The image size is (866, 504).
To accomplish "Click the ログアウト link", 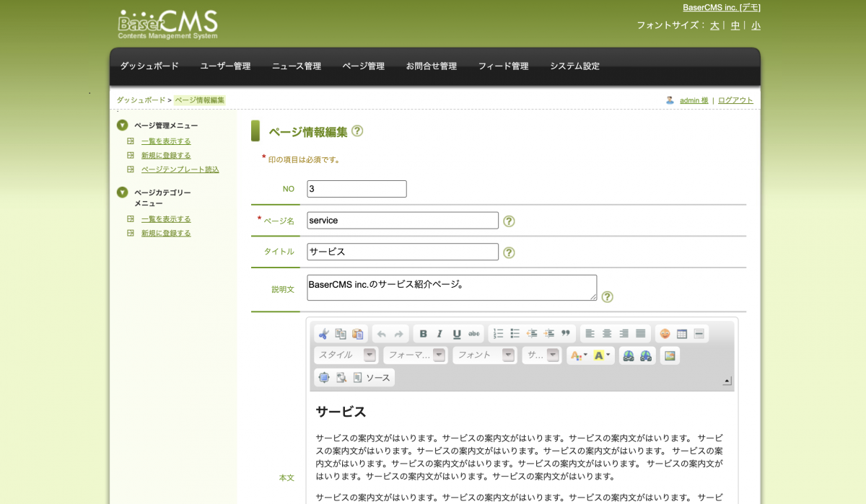I will tap(735, 100).
